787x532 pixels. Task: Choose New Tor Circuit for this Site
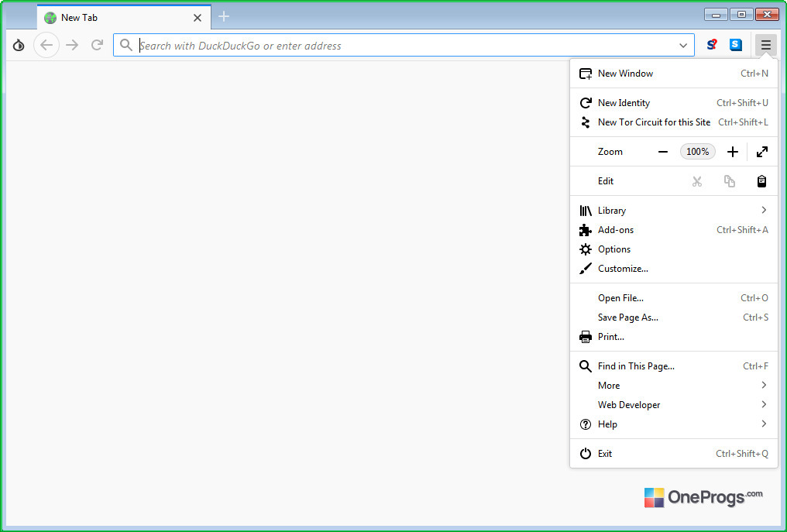pos(674,122)
